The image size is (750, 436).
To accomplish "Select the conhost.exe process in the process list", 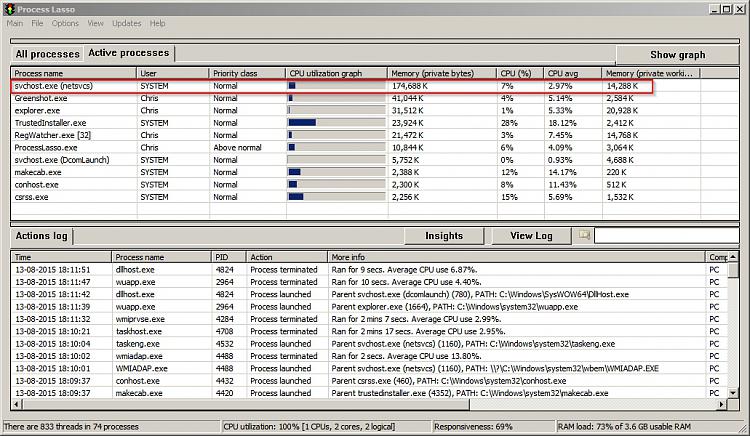I will pos(375,185).
